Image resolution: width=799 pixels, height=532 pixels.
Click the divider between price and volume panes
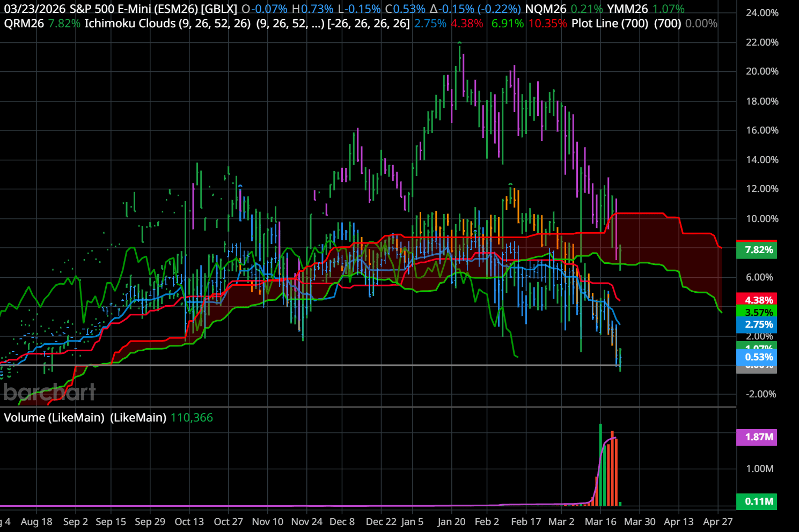[x=368, y=407]
